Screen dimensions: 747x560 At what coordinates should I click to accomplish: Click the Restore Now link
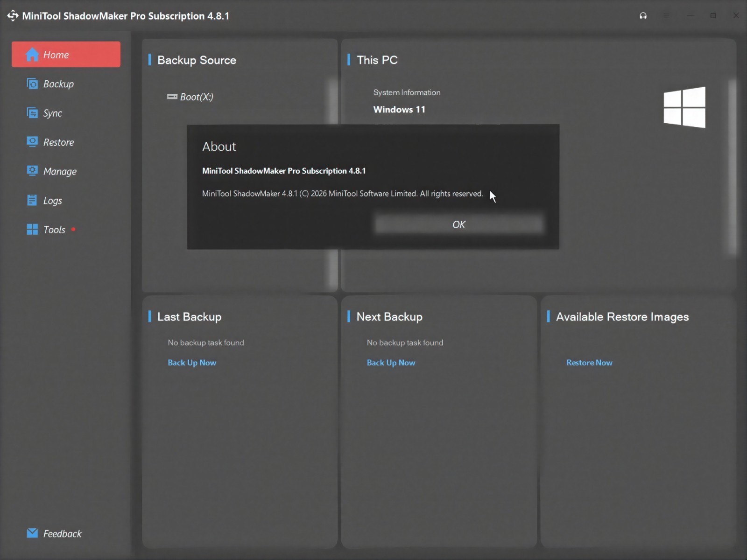[x=589, y=363]
